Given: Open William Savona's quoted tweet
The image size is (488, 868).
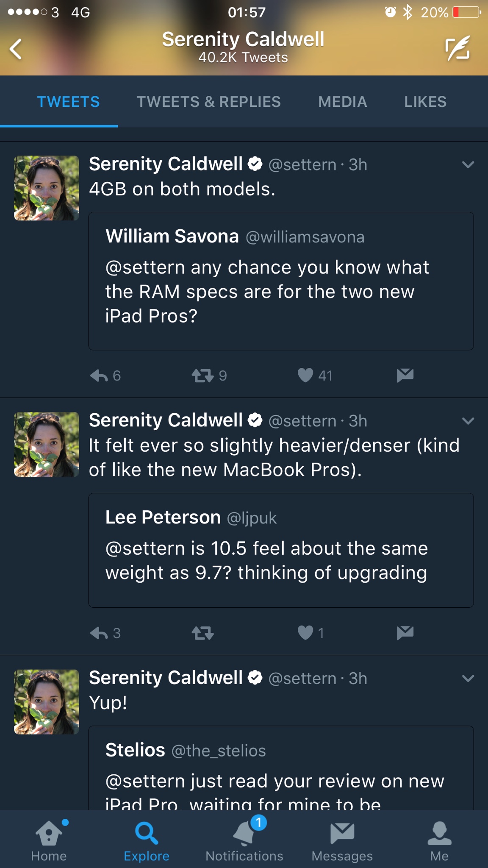Looking at the screenshot, I should [281, 281].
